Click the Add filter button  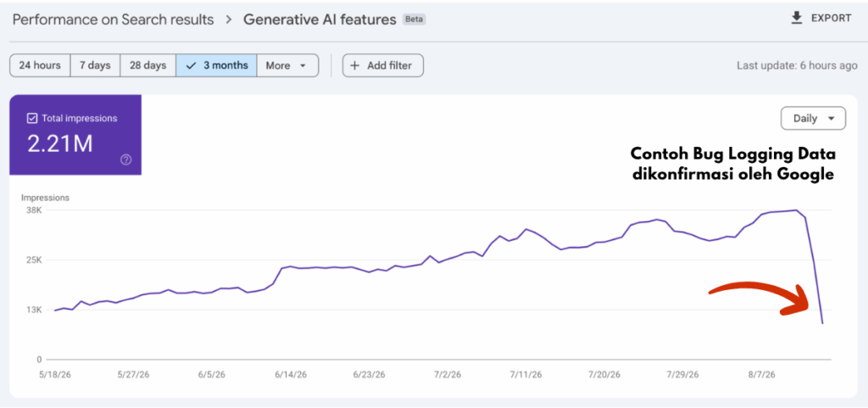(383, 65)
